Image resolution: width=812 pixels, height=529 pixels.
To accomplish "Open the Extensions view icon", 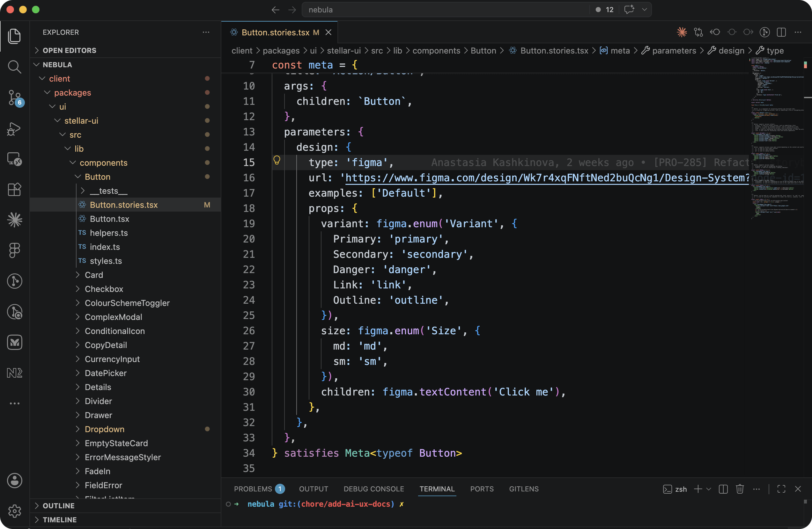I will pyautogui.click(x=14, y=190).
